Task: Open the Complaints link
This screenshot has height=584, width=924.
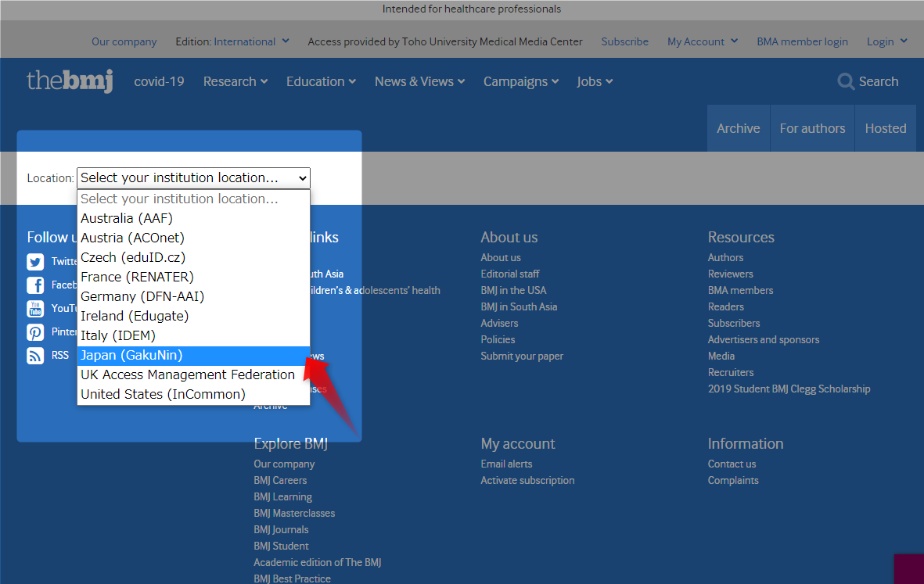Action: [x=733, y=480]
